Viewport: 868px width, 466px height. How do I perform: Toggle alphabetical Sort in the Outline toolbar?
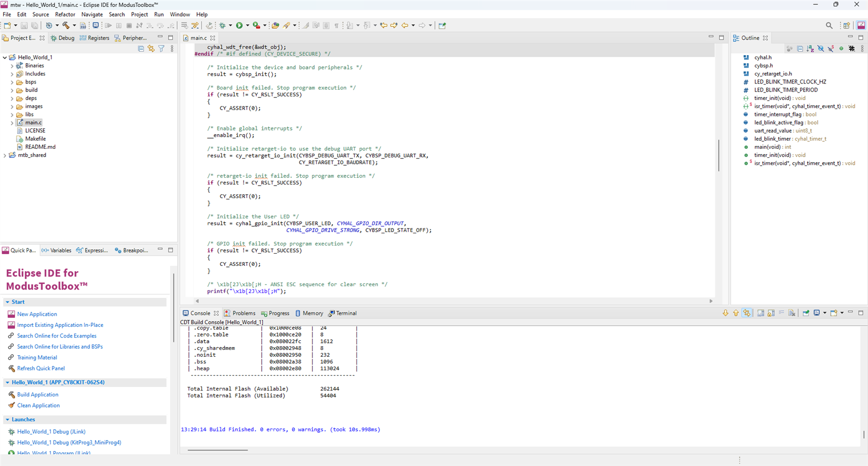[x=810, y=48]
